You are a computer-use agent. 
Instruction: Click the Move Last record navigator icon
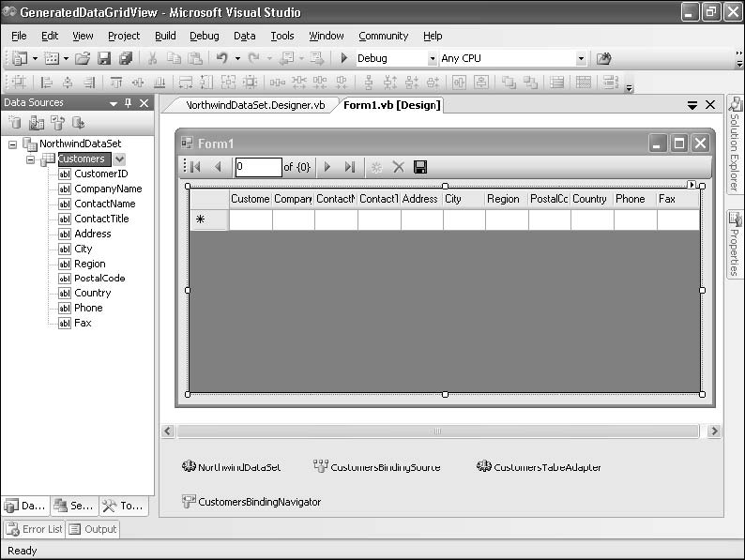pyautogui.click(x=350, y=167)
